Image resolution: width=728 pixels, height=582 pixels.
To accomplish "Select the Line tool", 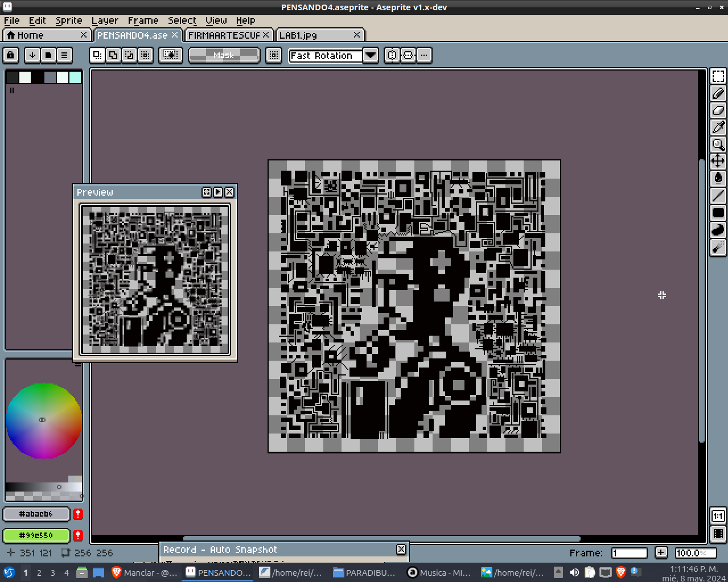I will tap(718, 195).
